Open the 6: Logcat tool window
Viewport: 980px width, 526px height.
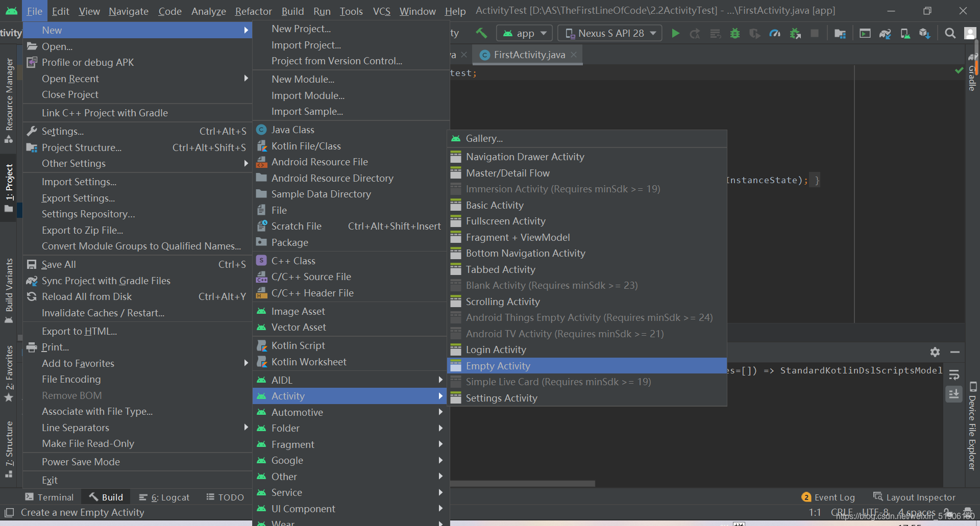[164, 497]
